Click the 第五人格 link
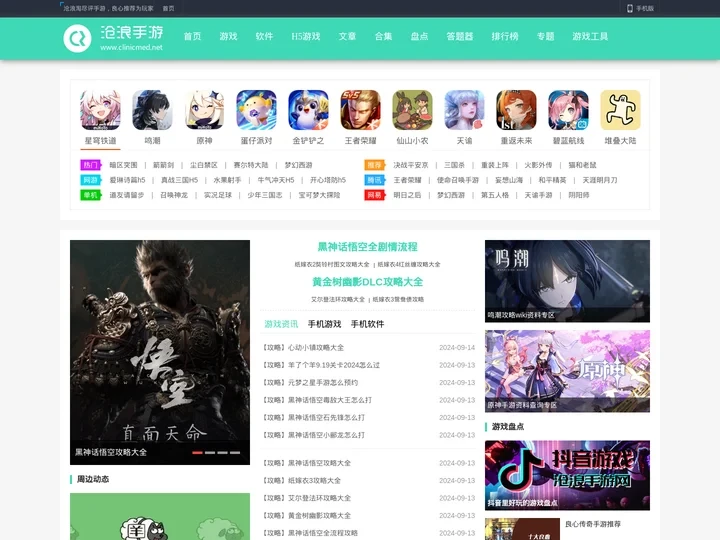Screen dimensions: 720x540 coord(495,195)
